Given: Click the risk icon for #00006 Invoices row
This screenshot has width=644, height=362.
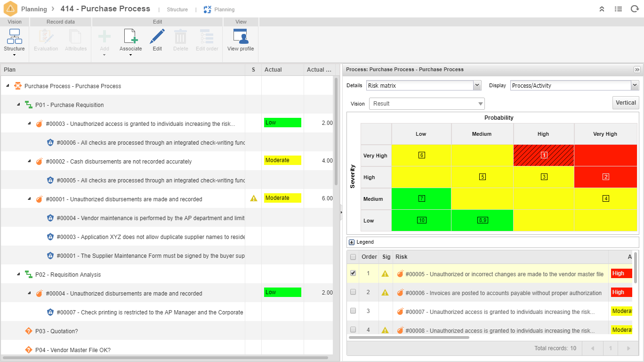Looking at the screenshot, I should (400, 293).
